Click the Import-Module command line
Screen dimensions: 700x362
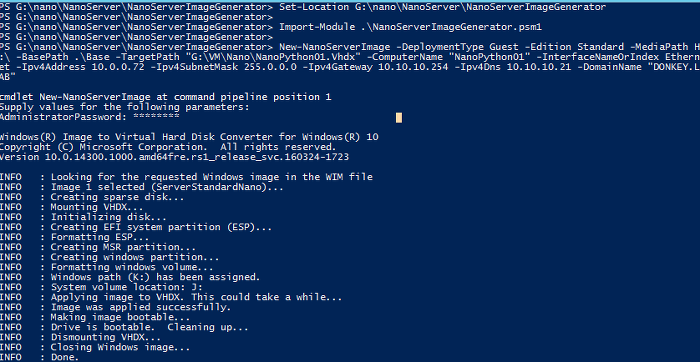point(410,27)
